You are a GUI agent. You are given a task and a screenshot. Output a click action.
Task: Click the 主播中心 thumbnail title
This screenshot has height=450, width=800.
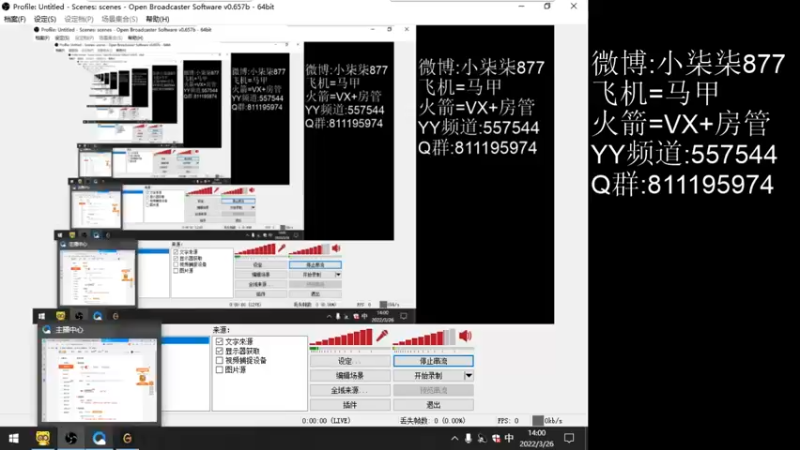pos(69,330)
